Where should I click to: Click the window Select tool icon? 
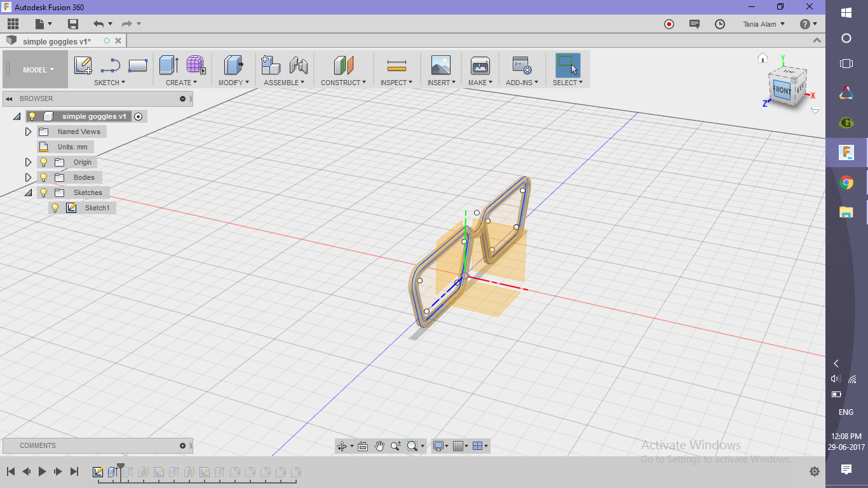tap(567, 65)
